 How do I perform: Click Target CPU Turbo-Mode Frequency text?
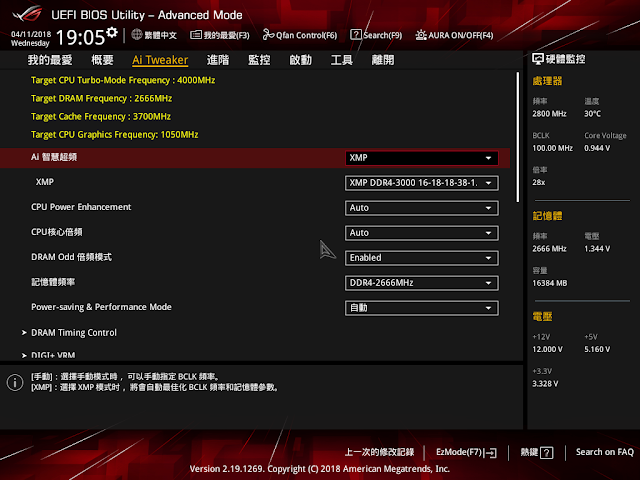point(123,80)
